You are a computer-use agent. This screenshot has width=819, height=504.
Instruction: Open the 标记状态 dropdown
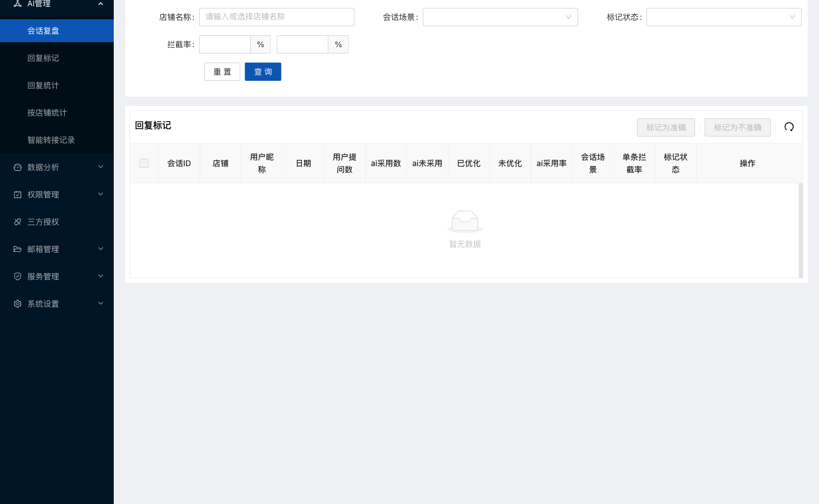click(x=724, y=17)
